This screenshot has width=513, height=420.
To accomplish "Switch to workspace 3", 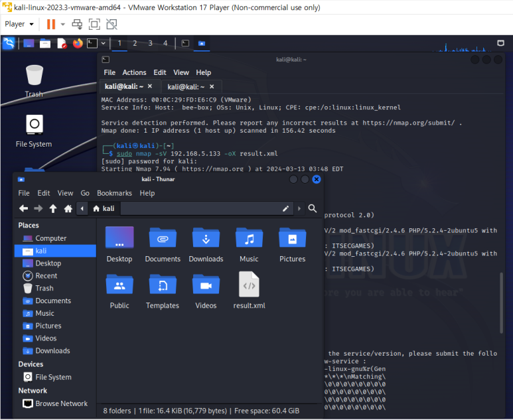I will click(x=150, y=43).
